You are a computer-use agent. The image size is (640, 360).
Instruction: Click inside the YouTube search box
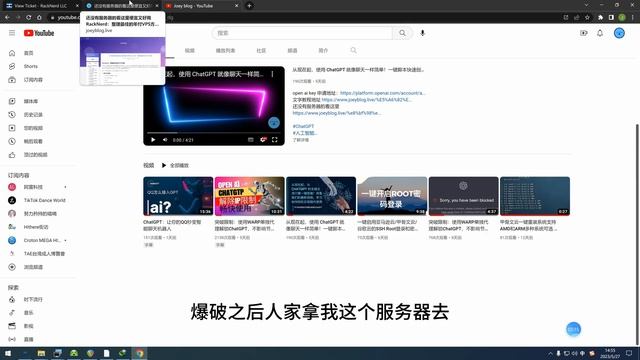click(x=302, y=33)
